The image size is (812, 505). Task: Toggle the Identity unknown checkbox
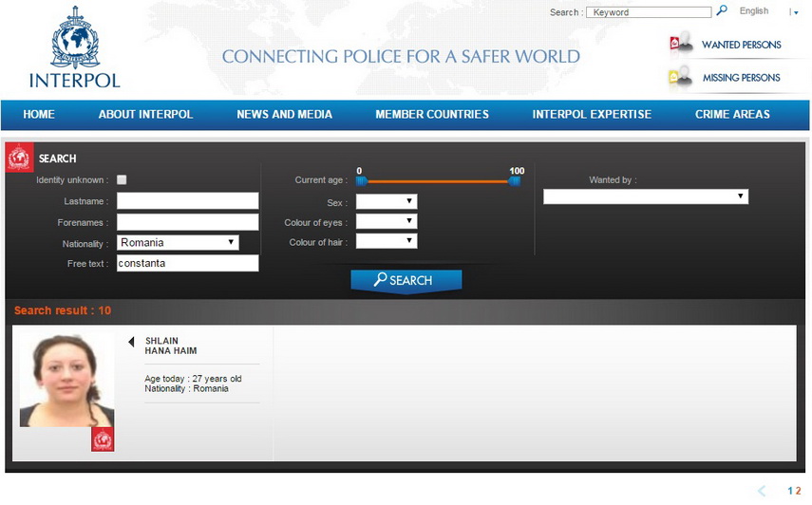[122, 179]
